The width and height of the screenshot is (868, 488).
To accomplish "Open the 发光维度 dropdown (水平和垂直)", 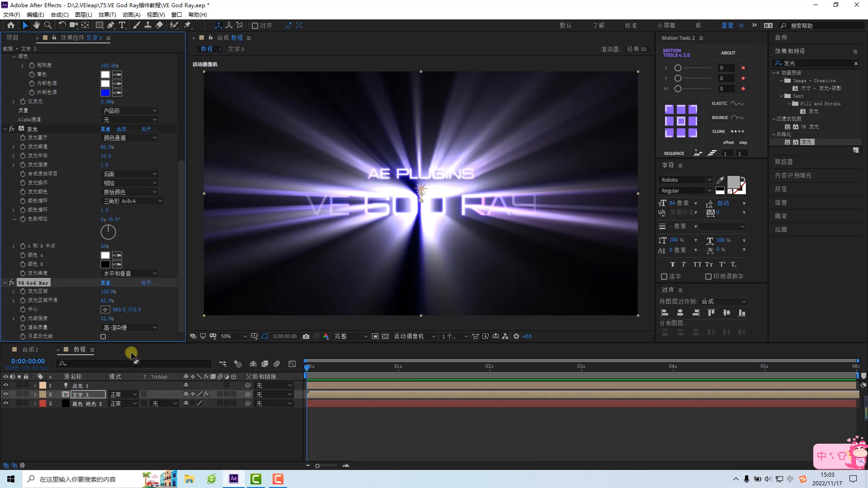I will [130, 273].
